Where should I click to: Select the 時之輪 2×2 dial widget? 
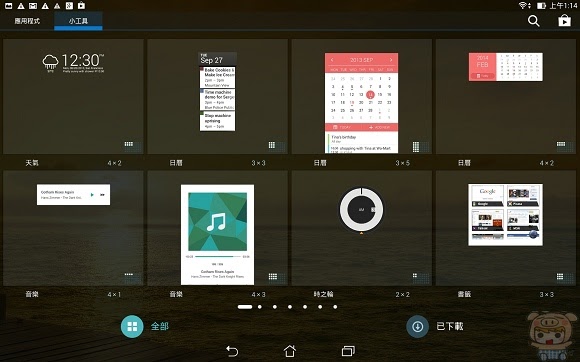click(x=361, y=228)
